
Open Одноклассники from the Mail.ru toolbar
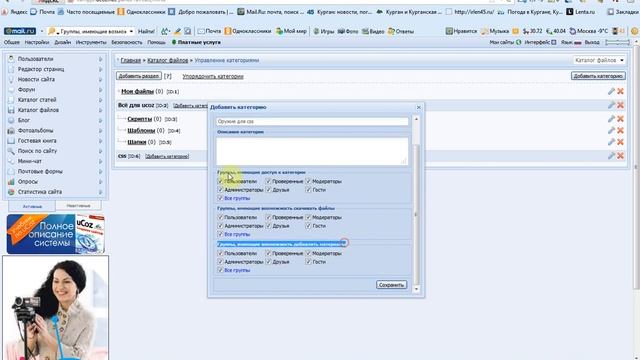click(248, 31)
